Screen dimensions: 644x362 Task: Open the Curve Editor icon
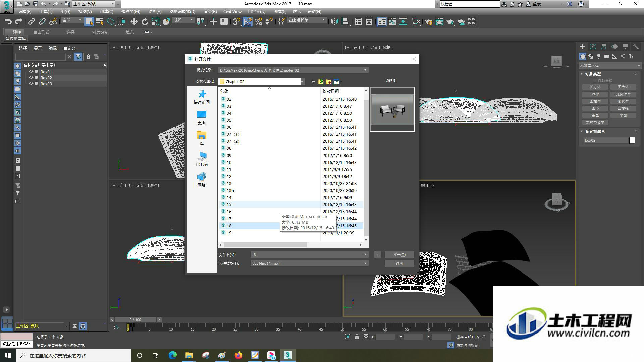(392, 22)
